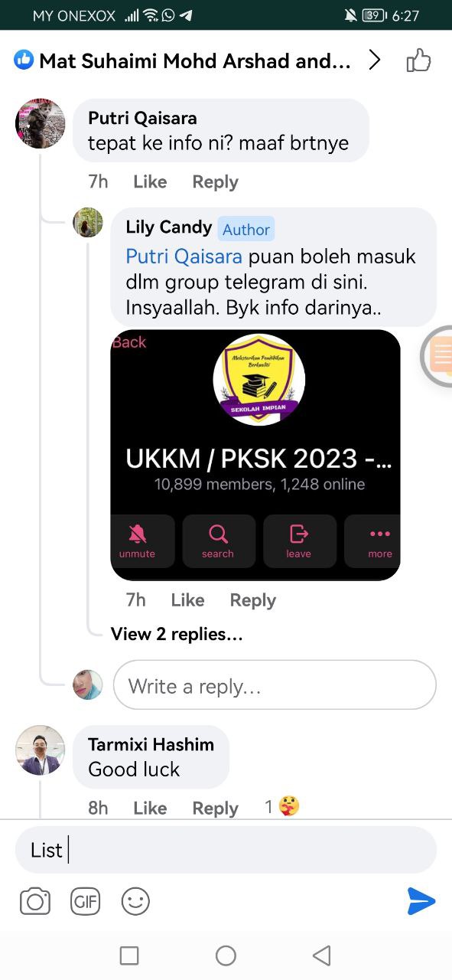Like Putri Qaisara's comment
The height and width of the screenshot is (980, 452).
pos(150,182)
